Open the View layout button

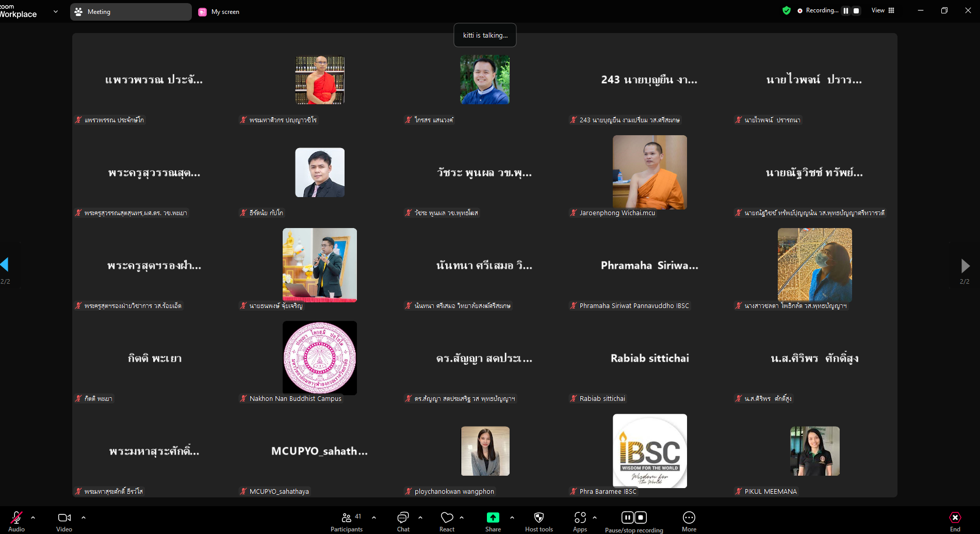pos(883,10)
